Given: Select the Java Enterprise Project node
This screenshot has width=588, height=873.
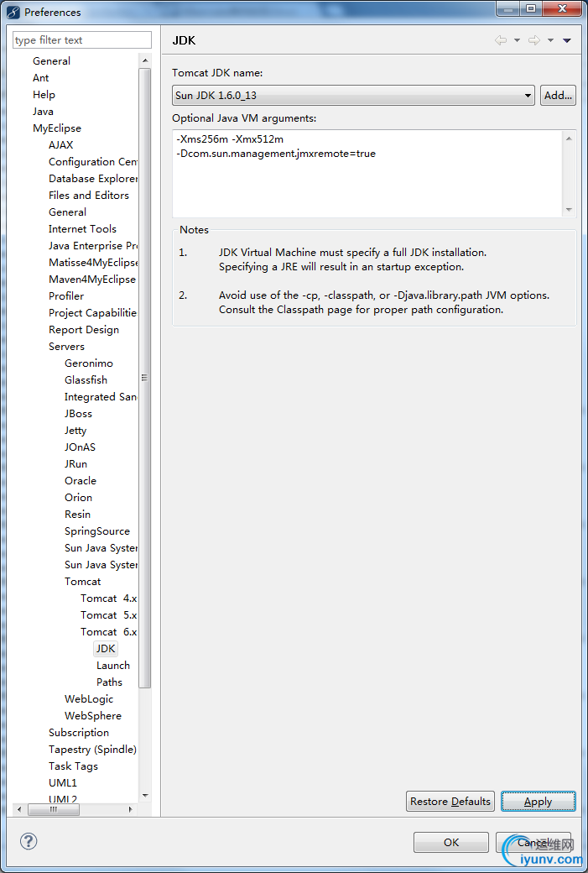Looking at the screenshot, I should tap(93, 245).
